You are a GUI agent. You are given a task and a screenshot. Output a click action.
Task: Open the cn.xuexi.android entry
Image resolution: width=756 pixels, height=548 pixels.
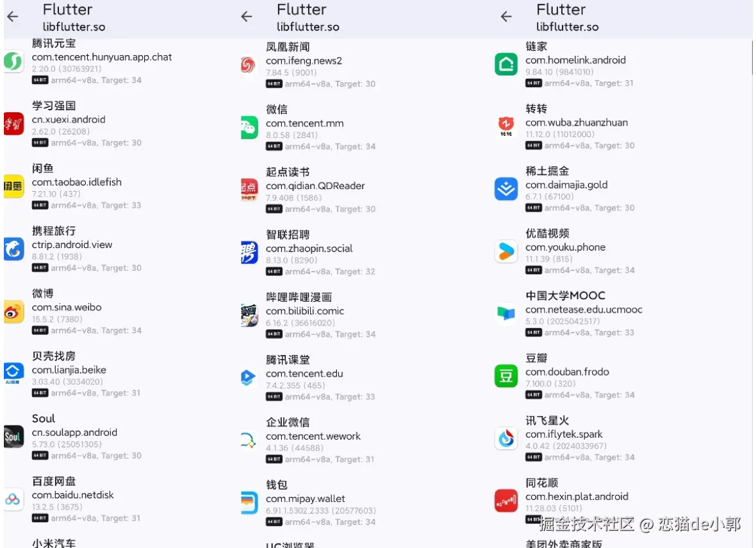pos(118,124)
